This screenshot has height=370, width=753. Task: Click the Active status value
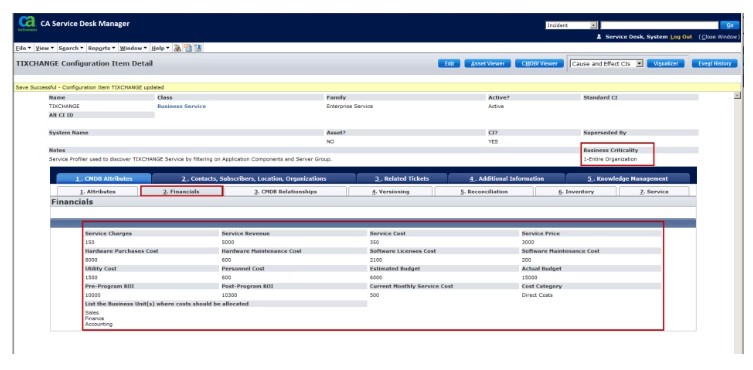(496, 106)
